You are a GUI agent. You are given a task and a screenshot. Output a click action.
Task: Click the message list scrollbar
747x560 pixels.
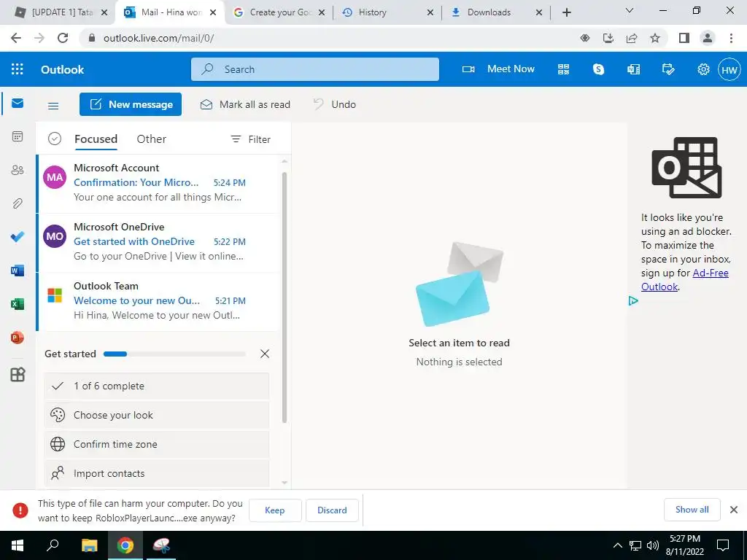click(x=285, y=297)
